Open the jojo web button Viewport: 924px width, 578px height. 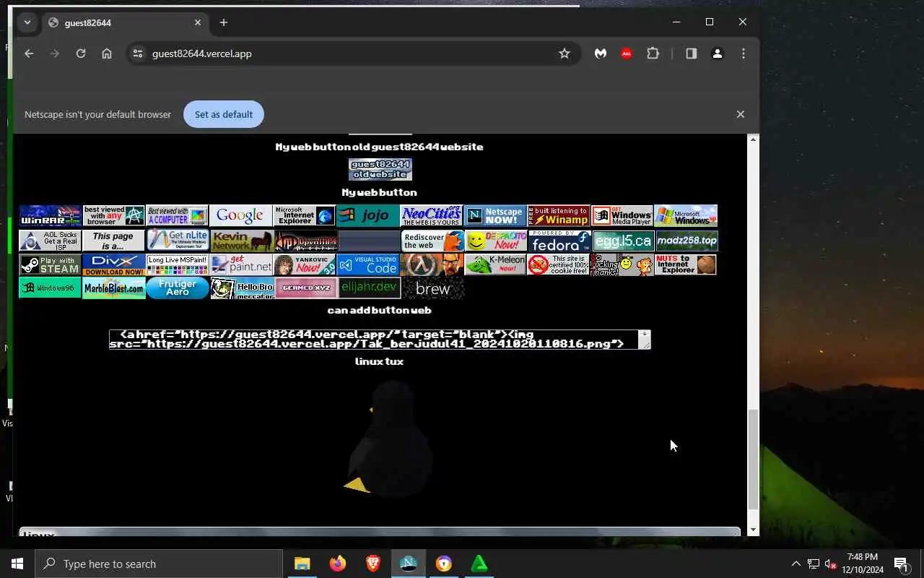[x=367, y=215]
